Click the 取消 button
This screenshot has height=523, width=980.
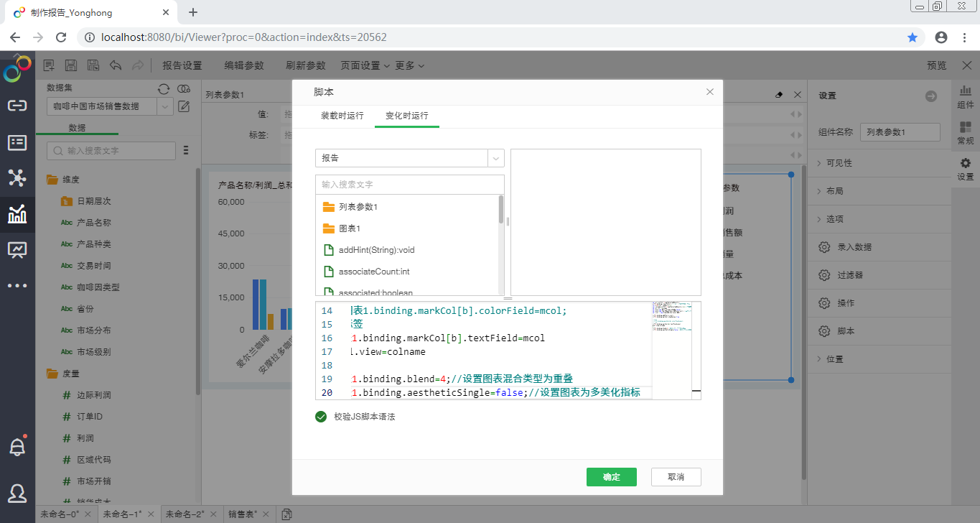tap(676, 477)
